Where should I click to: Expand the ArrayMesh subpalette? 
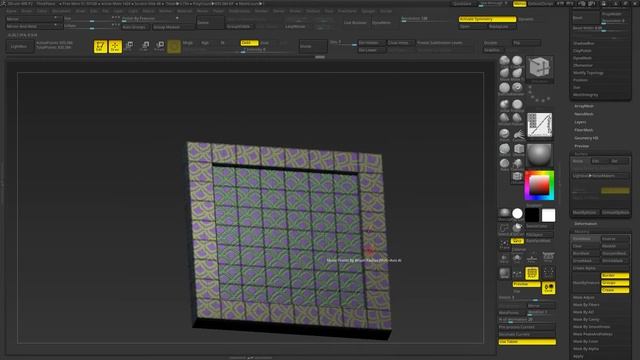pyautogui.click(x=584, y=106)
